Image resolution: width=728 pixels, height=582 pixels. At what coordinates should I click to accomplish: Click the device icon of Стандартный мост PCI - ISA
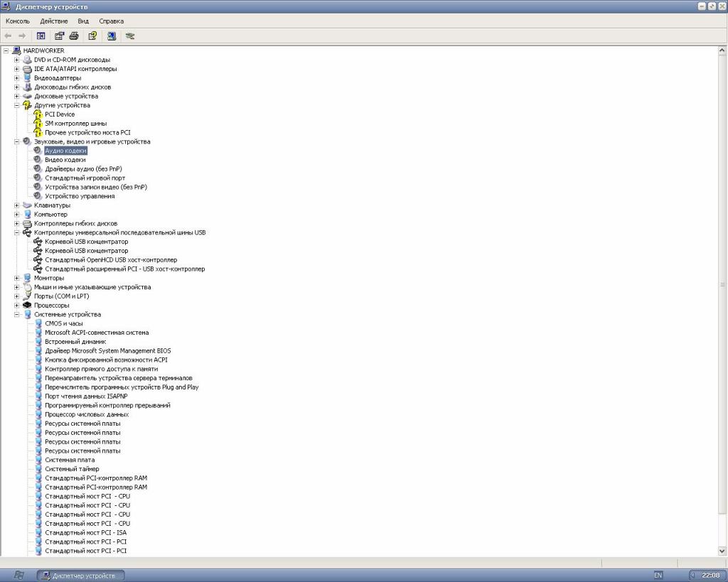coord(38,533)
